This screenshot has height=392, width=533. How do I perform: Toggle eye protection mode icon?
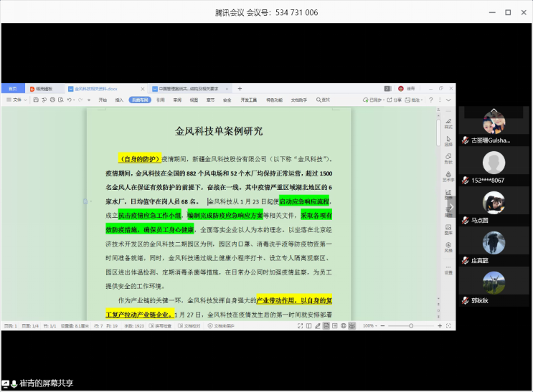coord(352,326)
